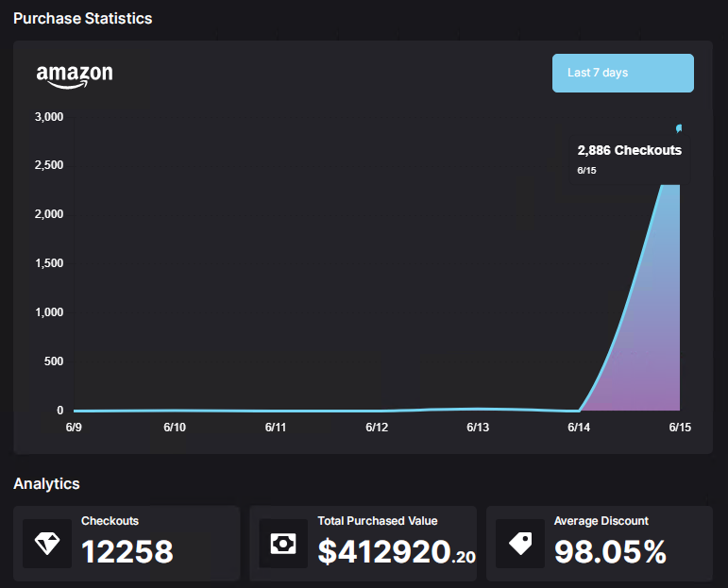728x588 pixels.
Task: Click the 6/10 x-axis label
Action: (x=175, y=428)
